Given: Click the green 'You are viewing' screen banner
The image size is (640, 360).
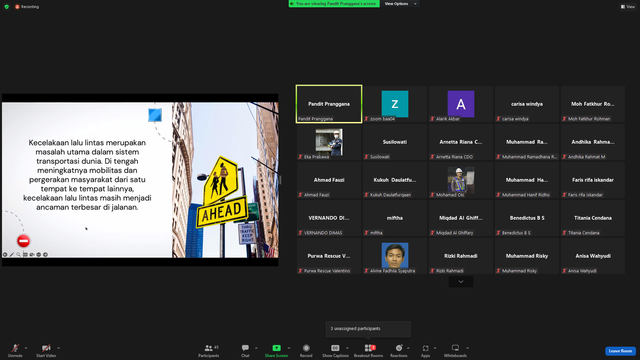Looking at the screenshot, I should (334, 4).
